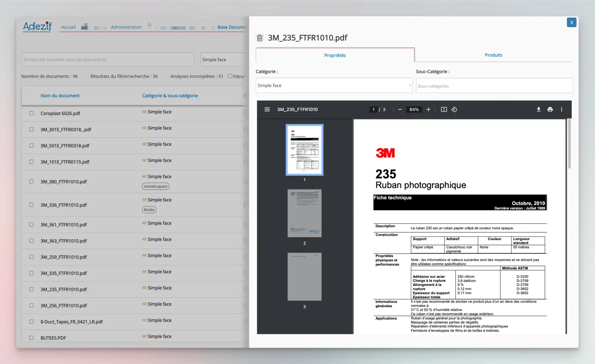The width and height of the screenshot is (595, 364).
Task: Click the Adezif logo
Action: tap(37, 27)
